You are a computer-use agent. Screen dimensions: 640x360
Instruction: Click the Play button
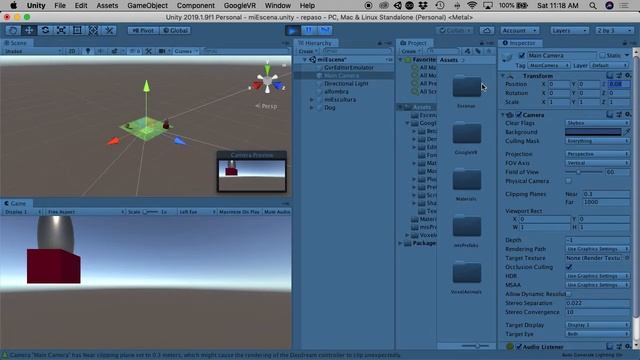pos(293,30)
